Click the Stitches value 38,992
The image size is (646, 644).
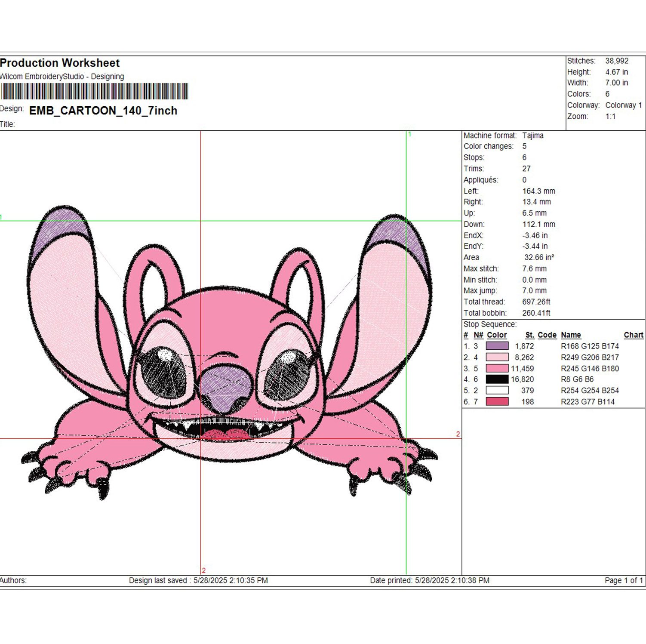[617, 61]
